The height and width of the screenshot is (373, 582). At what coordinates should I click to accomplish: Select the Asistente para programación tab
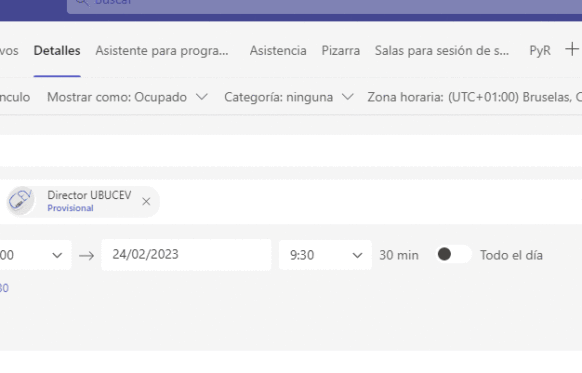pos(162,50)
